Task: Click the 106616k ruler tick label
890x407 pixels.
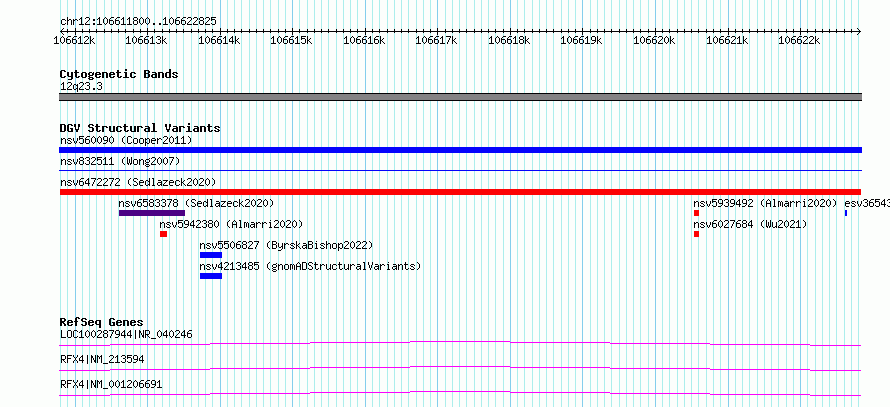Action: pyautogui.click(x=364, y=40)
